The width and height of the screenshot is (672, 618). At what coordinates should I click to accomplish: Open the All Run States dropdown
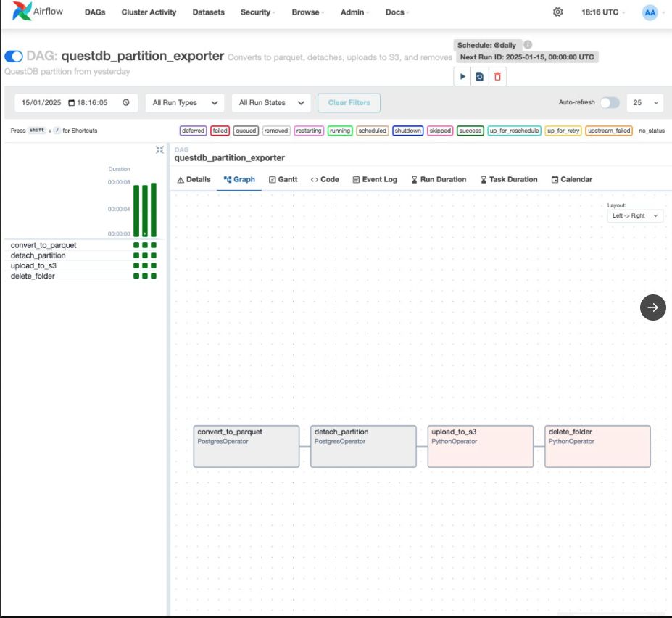[x=271, y=103]
